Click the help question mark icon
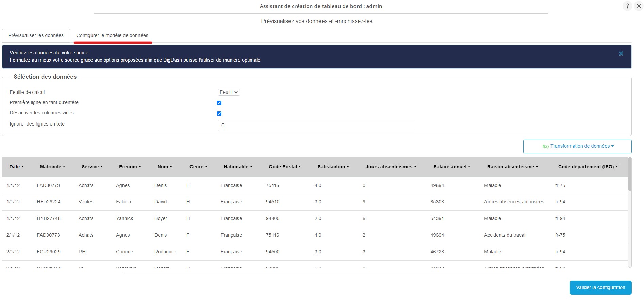This screenshot has width=644, height=301. tap(627, 6)
